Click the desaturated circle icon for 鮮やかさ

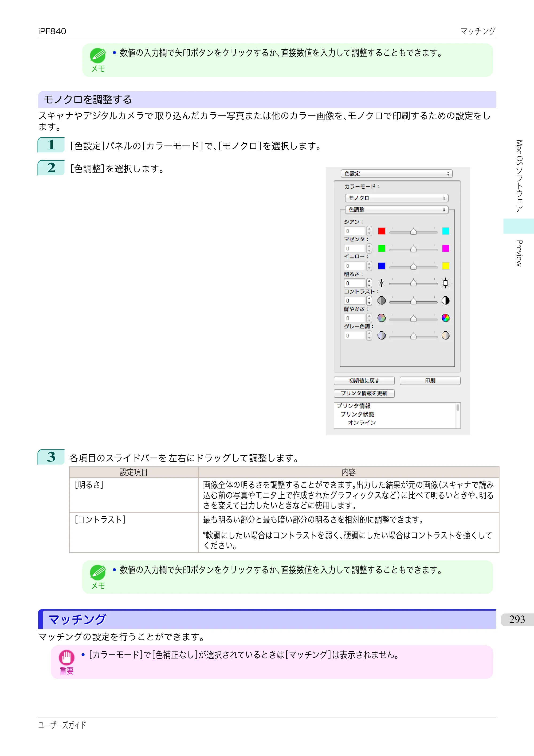coord(381,318)
